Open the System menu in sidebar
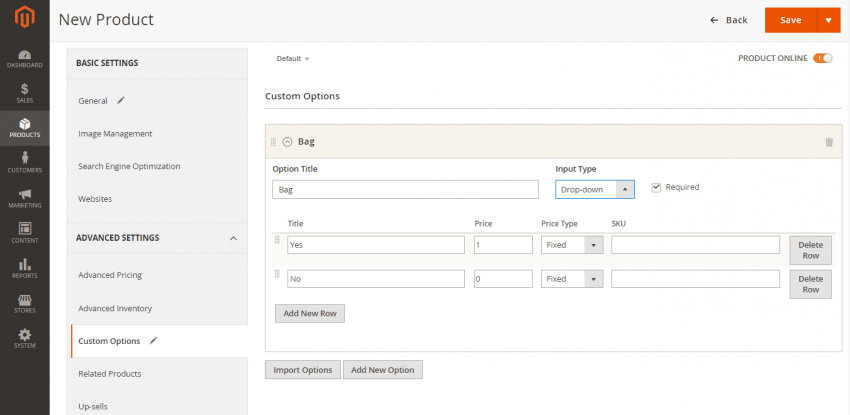850x415 pixels. (24, 338)
